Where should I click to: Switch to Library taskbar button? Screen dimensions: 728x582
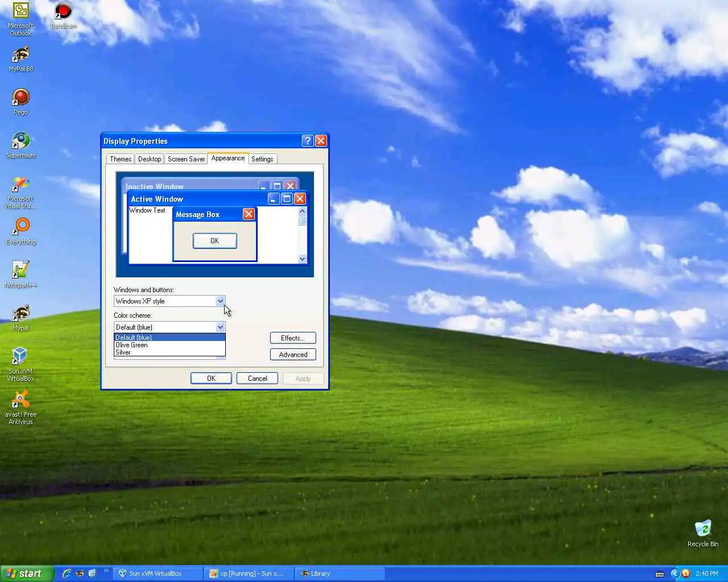pyautogui.click(x=340, y=574)
